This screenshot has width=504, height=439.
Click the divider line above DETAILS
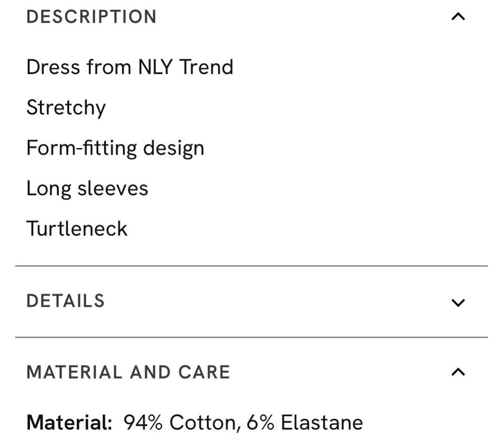pos(251,266)
